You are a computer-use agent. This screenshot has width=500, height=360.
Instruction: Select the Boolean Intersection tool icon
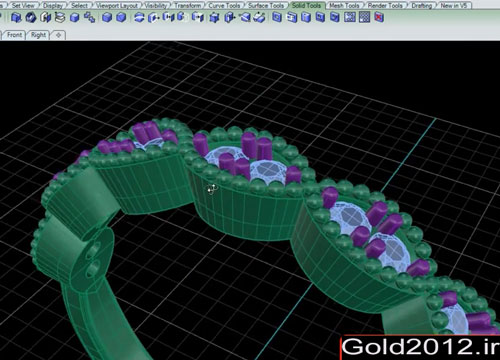click(45, 17)
